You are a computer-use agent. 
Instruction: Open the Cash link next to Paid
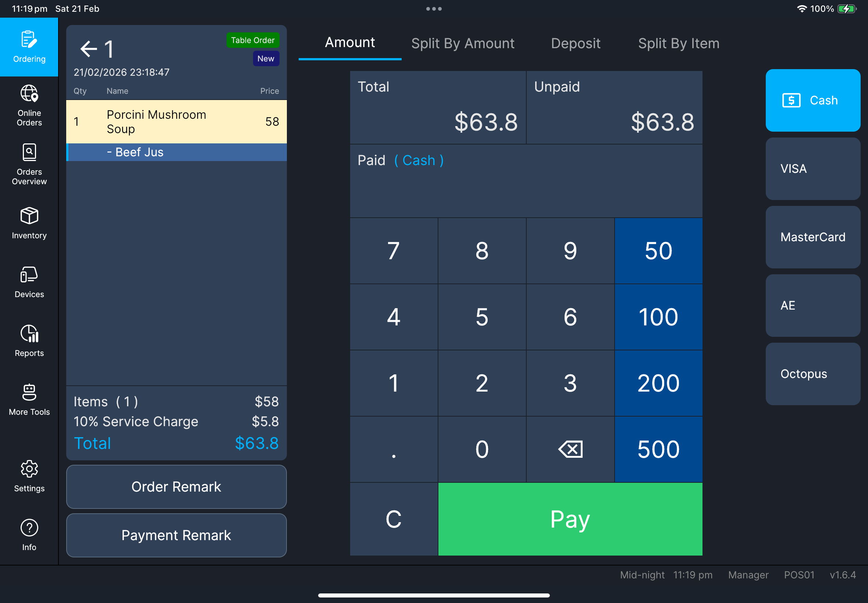[x=419, y=160]
